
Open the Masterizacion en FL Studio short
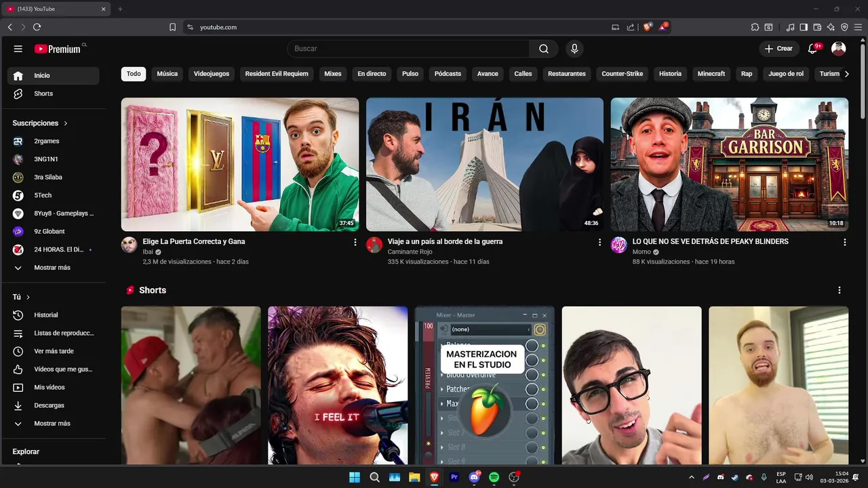(485, 385)
